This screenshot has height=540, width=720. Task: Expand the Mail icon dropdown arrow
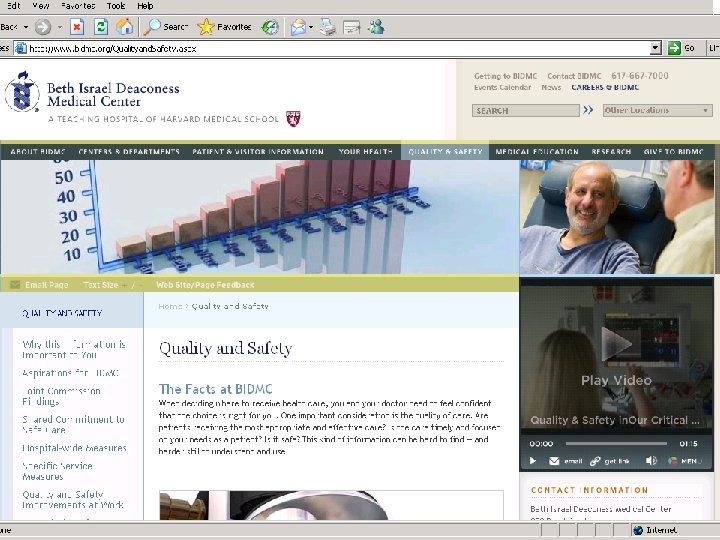(x=311, y=28)
